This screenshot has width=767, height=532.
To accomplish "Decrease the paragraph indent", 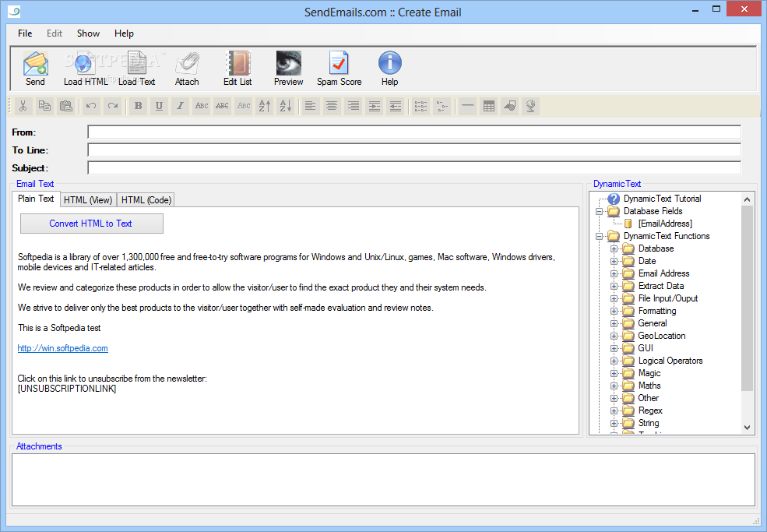I will point(396,106).
